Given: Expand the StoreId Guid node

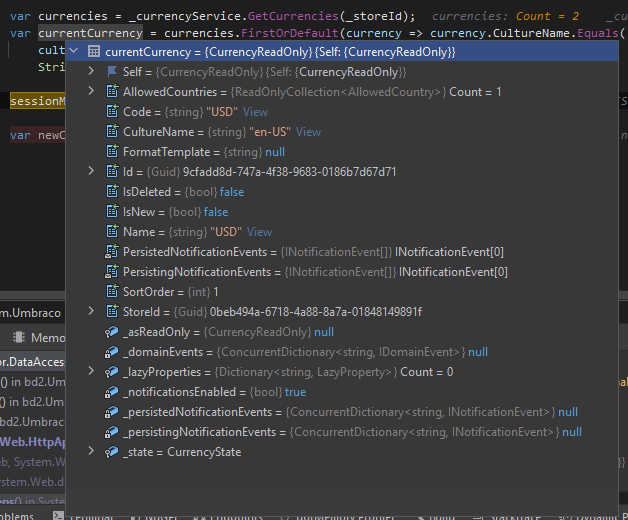Looking at the screenshot, I should tap(91, 311).
